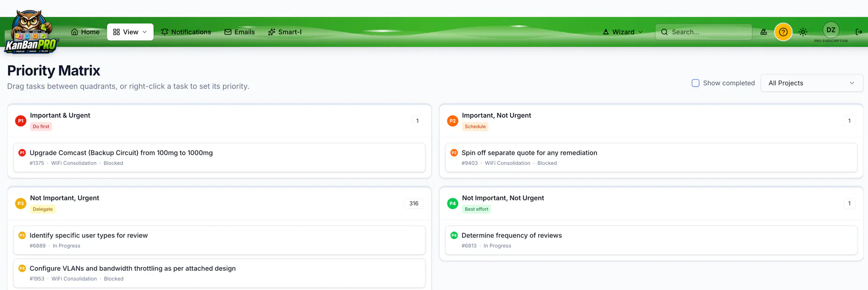Screen dimensions: 868x290
Task: Click the printer icon in header
Action: 764,32
